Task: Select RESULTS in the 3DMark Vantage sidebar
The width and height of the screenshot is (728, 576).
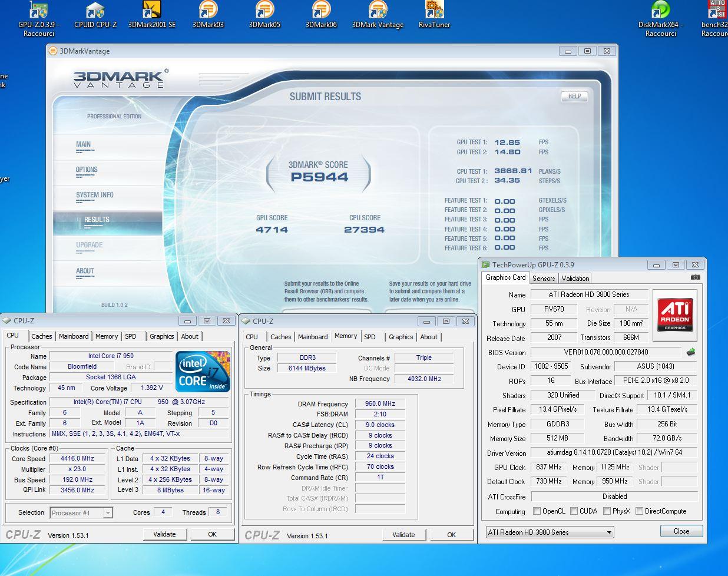Action: coord(97,220)
